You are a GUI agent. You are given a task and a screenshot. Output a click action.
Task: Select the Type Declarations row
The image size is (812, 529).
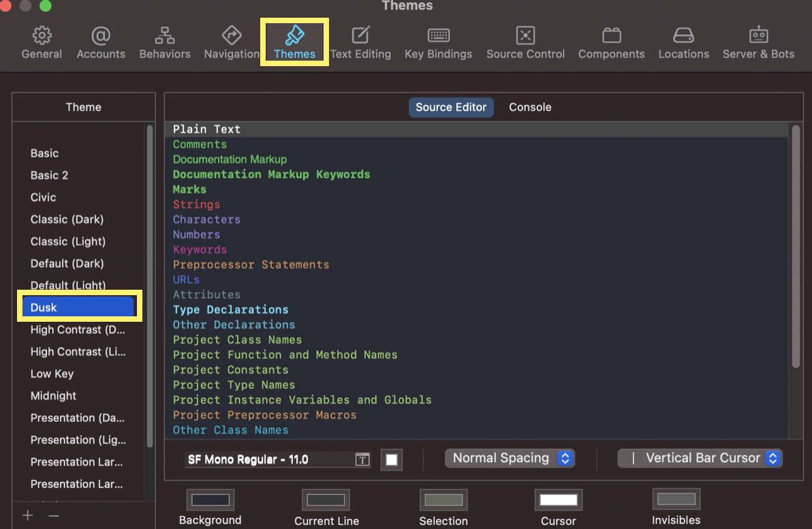pyautogui.click(x=476, y=310)
